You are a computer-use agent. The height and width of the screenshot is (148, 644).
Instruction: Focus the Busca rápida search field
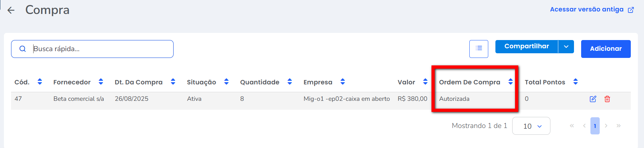click(100, 49)
